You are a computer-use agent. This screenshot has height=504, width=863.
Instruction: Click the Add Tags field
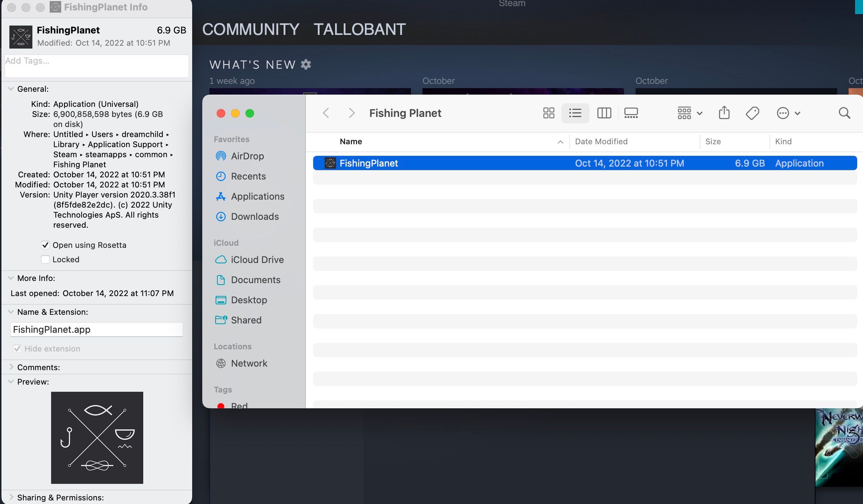96,66
